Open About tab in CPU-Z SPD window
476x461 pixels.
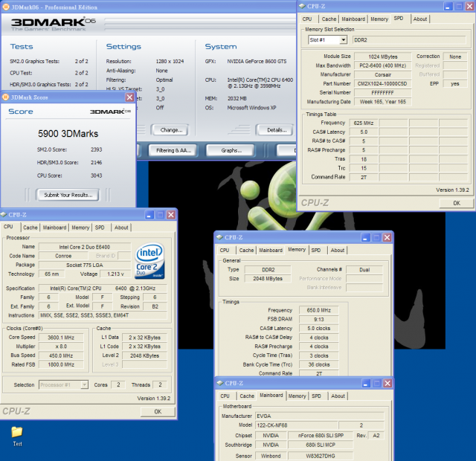[x=419, y=19]
